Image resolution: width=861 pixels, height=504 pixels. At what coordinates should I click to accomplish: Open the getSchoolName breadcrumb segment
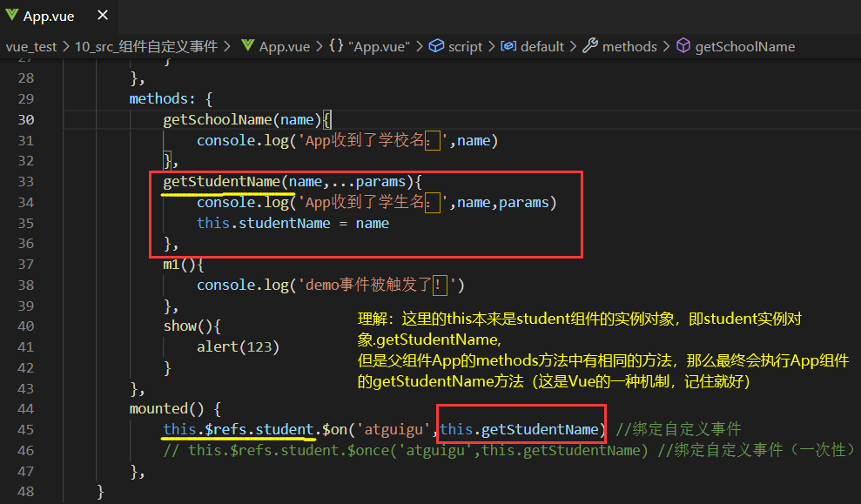click(744, 47)
